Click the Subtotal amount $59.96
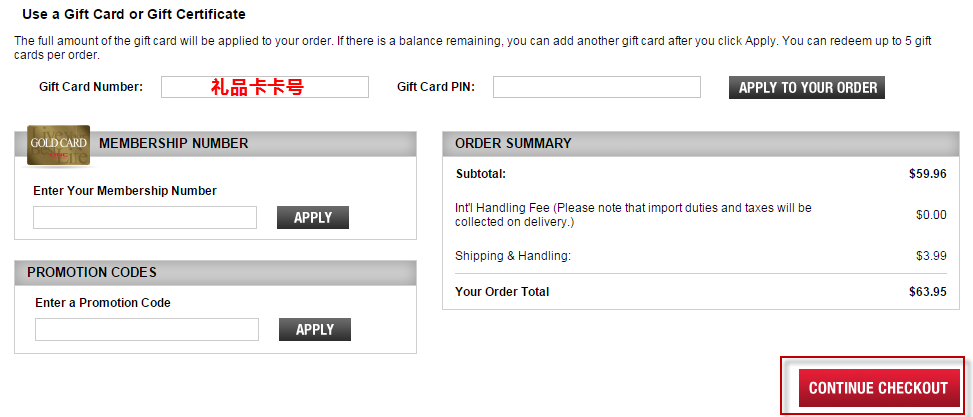Image resolution: width=973 pixels, height=417 pixels. pyautogui.click(x=928, y=174)
